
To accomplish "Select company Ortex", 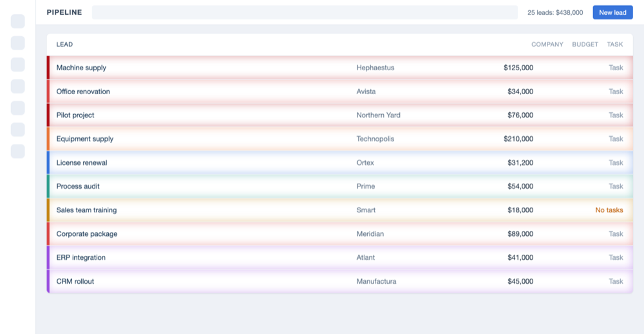I will pyautogui.click(x=365, y=162).
